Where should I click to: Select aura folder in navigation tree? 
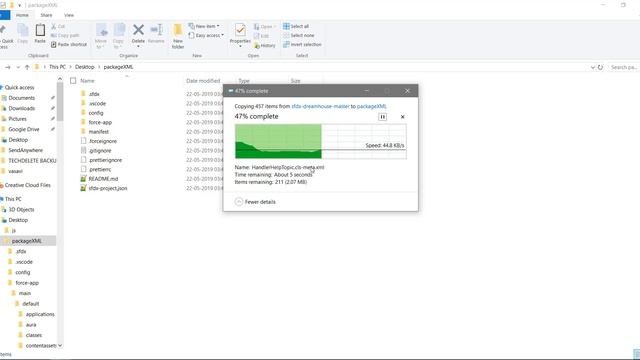[x=31, y=324]
